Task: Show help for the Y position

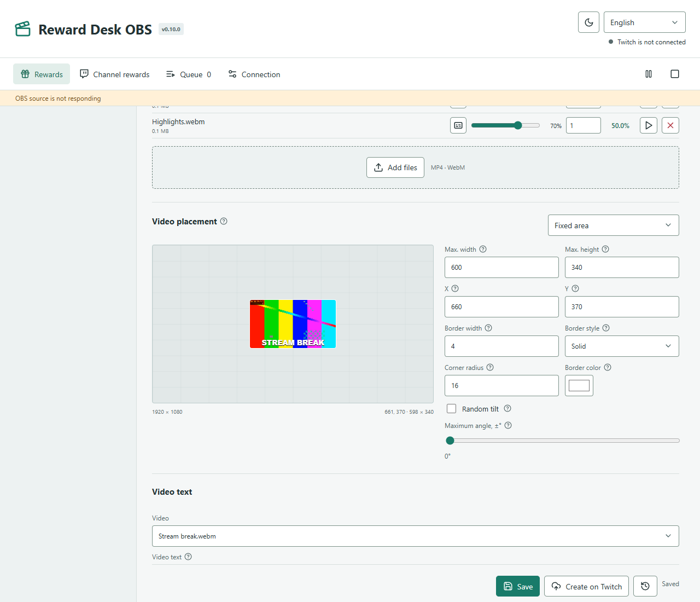Action: pyautogui.click(x=575, y=288)
